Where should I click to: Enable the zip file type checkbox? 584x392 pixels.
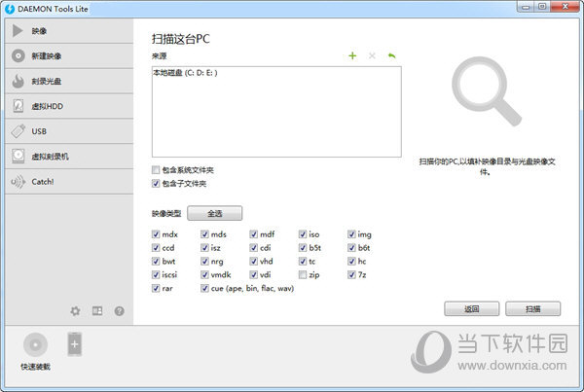tap(303, 274)
